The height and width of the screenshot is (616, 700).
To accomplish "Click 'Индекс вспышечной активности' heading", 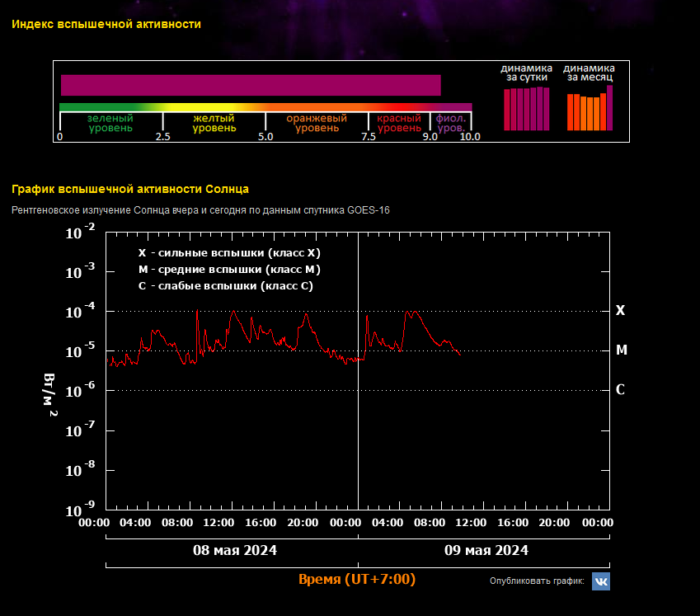I will click(106, 24).
